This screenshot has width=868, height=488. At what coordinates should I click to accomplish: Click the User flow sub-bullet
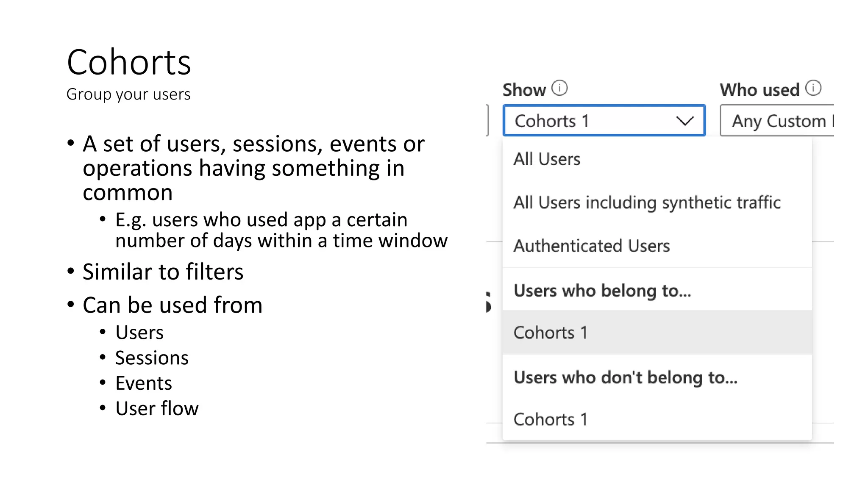[x=157, y=409]
